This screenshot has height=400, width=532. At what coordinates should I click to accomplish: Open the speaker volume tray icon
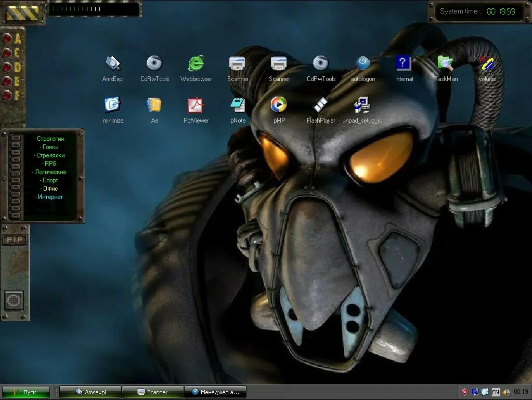point(506,392)
